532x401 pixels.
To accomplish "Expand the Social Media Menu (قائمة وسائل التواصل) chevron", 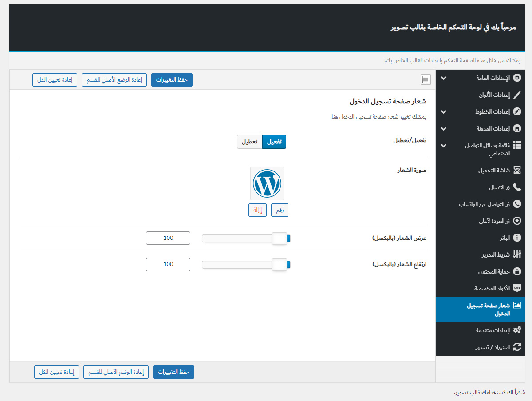I will coord(443,146).
